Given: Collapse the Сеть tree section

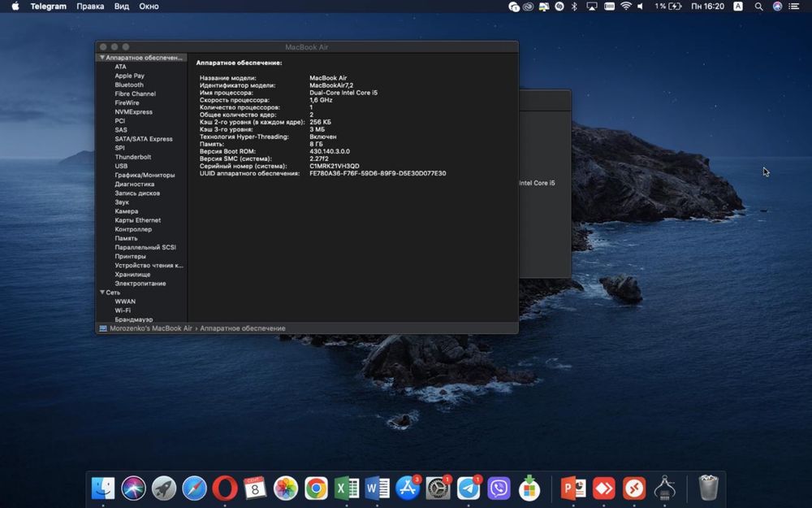Looking at the screenshot, I should [x=102, y=293].
